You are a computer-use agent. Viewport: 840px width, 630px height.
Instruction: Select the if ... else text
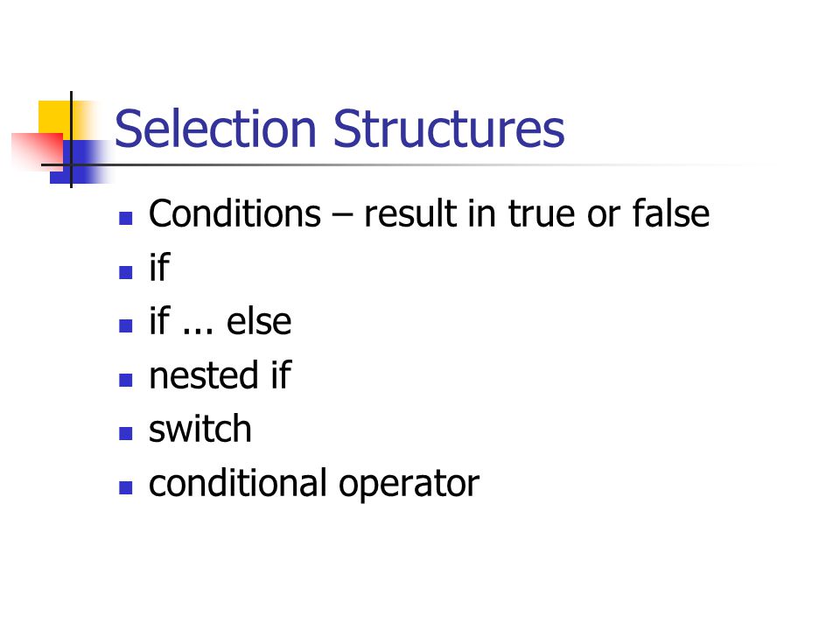point(220,321)
